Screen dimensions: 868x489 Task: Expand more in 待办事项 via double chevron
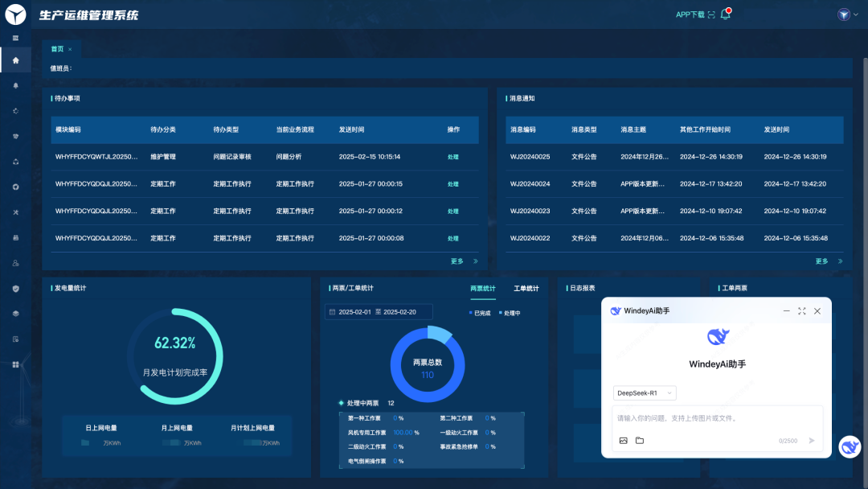476,261
